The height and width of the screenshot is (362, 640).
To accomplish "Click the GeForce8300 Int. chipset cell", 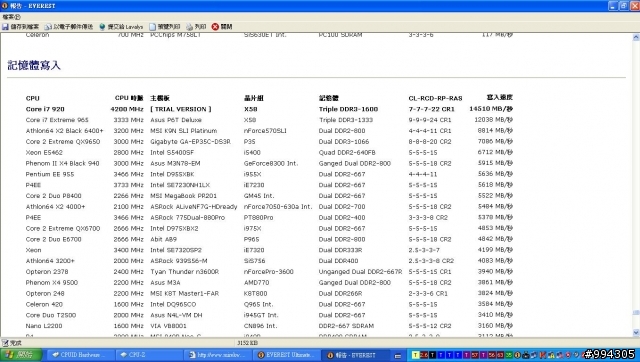I will click(x=271, y=163).
